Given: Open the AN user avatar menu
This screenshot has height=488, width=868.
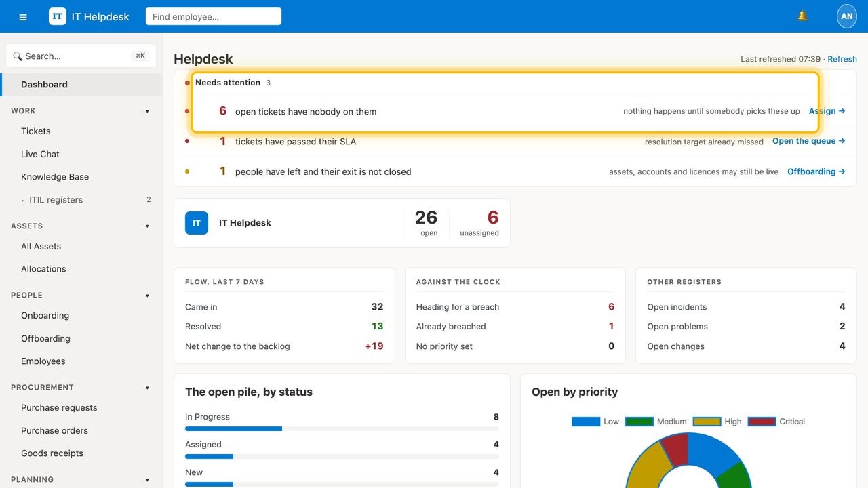Looking at the screenshot, I should point(847,16).
